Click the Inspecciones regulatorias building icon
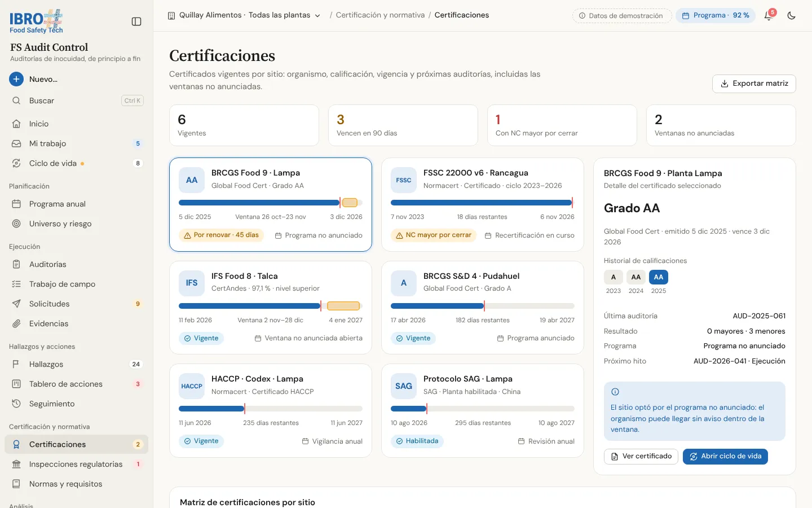The width and height of the screenshot is (812, 508). (16, 464)
